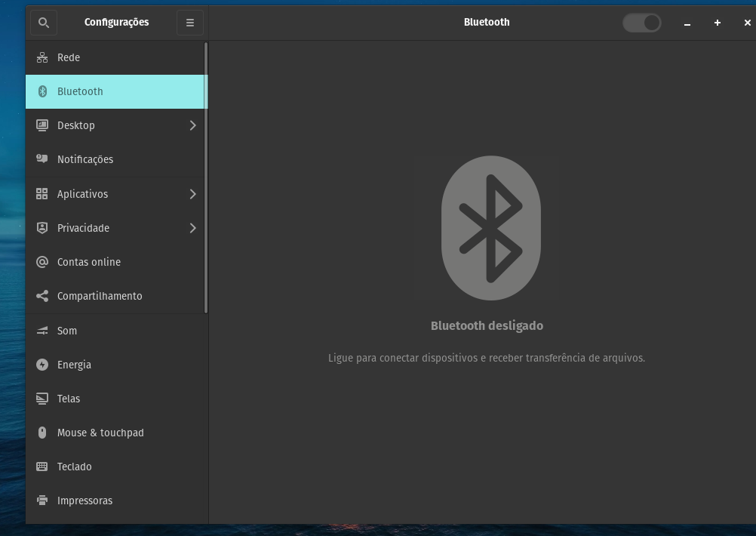Image resolution: width=756 pixels, height=536 pixels.
Task: Click the Telas display icon
Action: point(42,399)
